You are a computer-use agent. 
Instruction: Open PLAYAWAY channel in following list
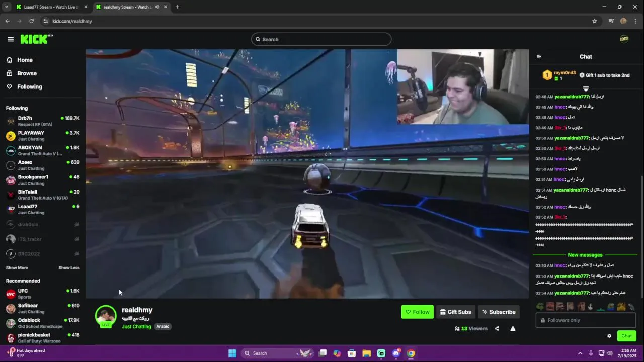43,136
